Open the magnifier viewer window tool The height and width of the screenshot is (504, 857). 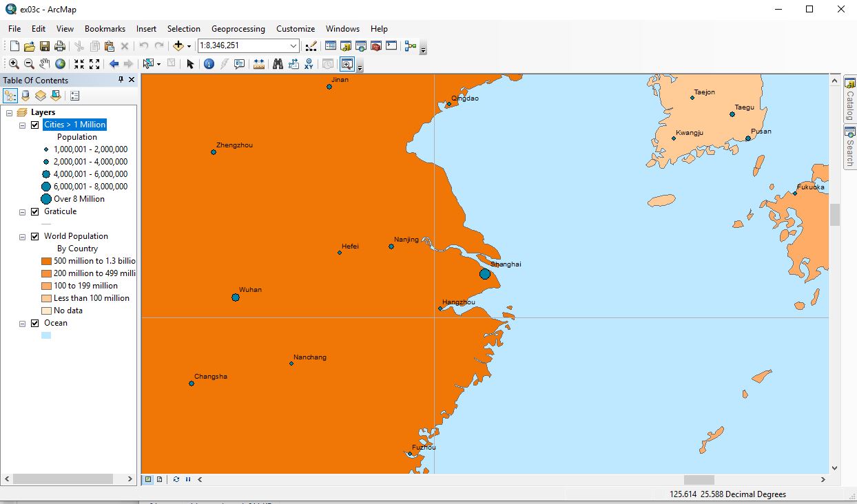click(347, 64)
